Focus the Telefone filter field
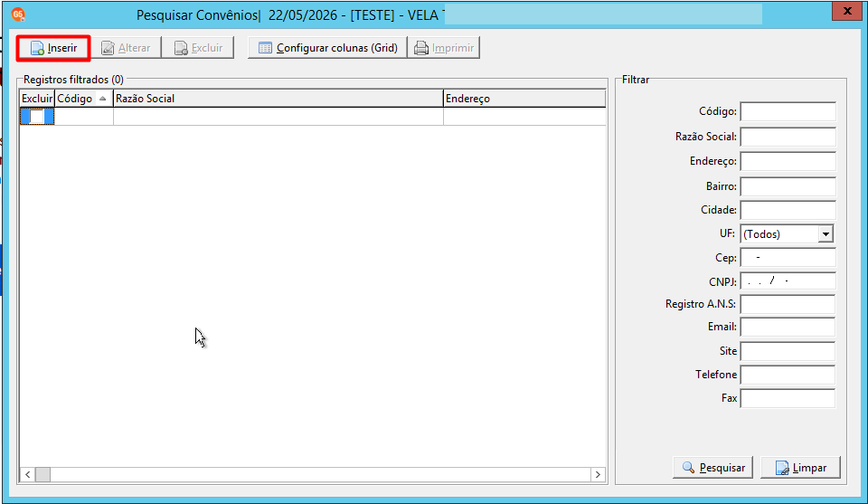 788,375
